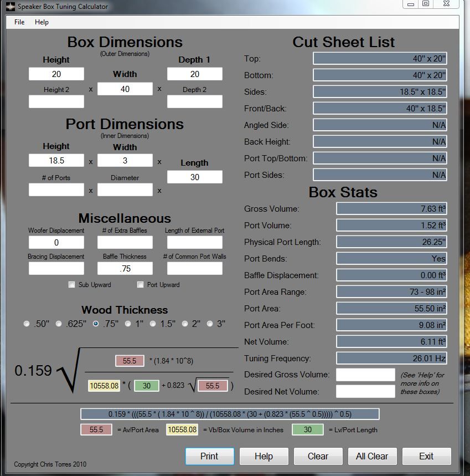Click the # of Extra Baffles field
Viewport: 470px width, 476px height.
tap(125, 243)
